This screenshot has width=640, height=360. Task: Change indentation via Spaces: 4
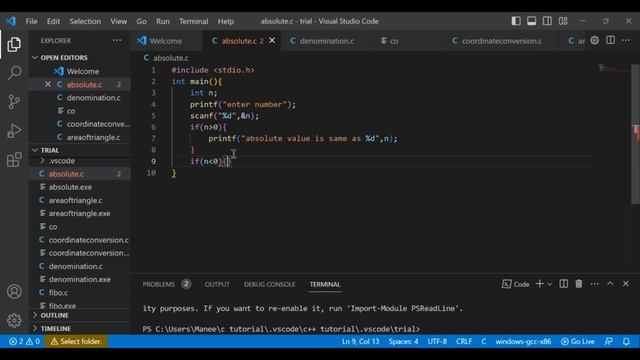[x=403, y=341]
